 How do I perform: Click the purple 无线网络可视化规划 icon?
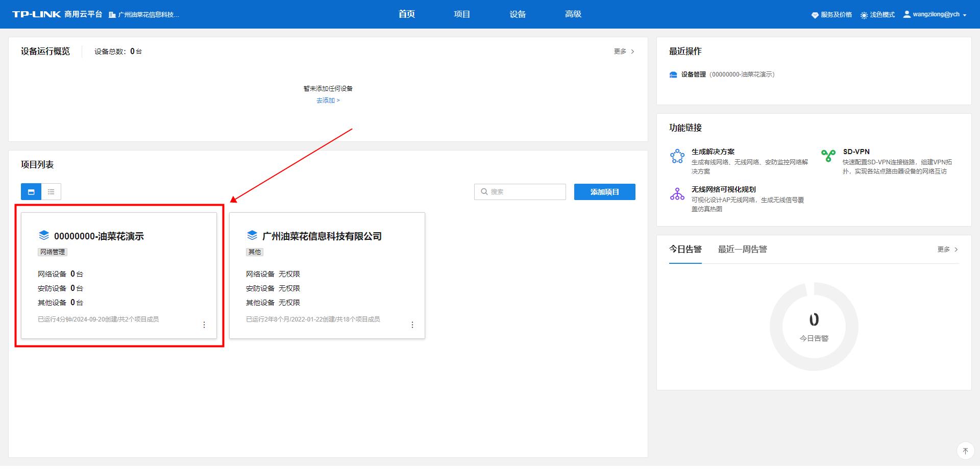[677, 194]
